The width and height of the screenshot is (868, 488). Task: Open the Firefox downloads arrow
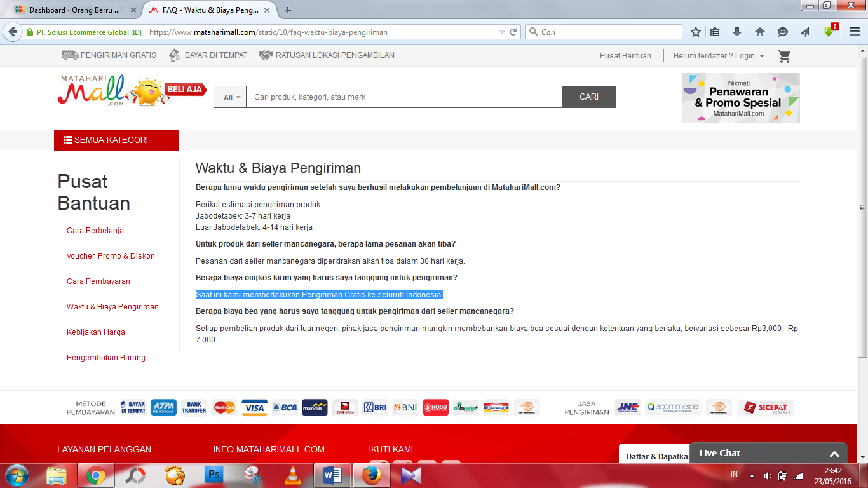[737, 32]
